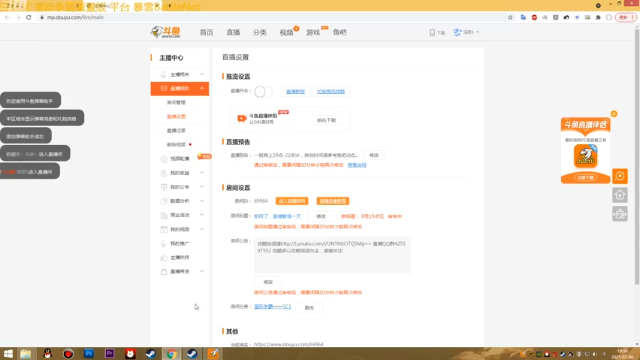Select 直播设置 sidebar sub-item
Viewport: 640px width, 360px height.
pyautogui.click(x=176, y=116)
